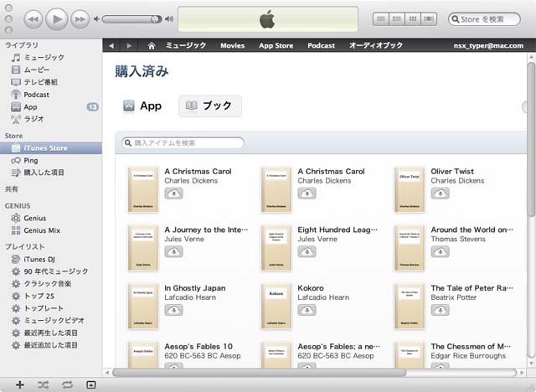Select App in library sidebar
Screen dimensions: 536x392
tap(51, 107)
